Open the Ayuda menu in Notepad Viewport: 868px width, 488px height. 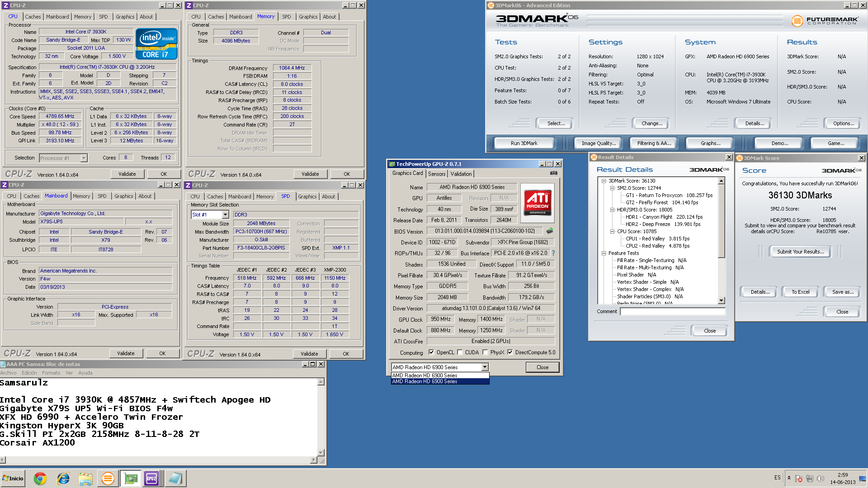pyautogui.click(x=85, y=373)
